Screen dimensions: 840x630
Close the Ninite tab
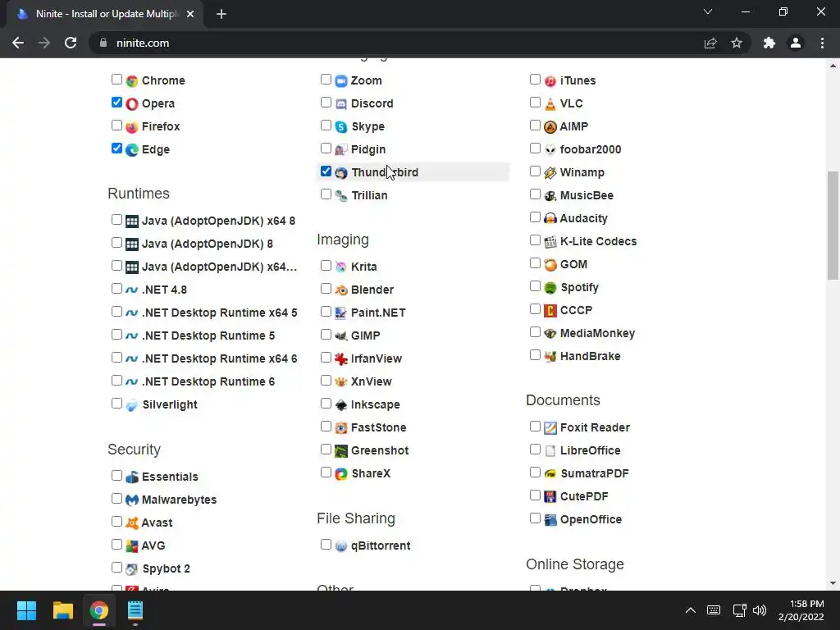click(x=190, y=14)
